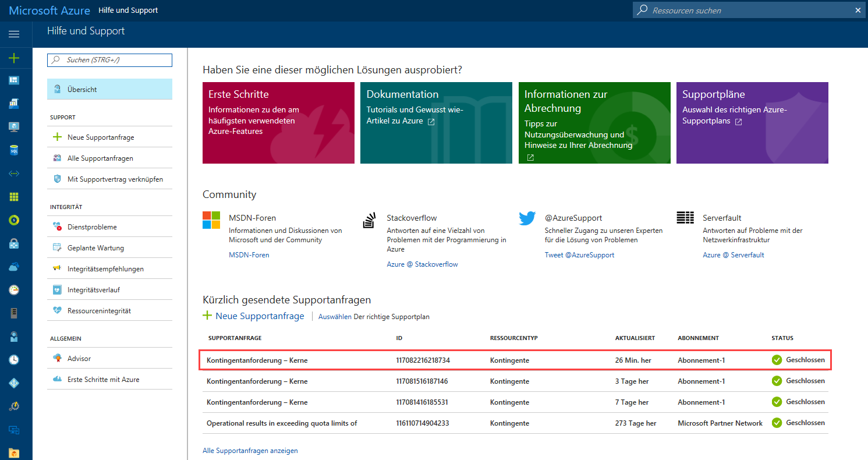Open Neue Supportanfrage in the left menu
Screen dimensions: 868x460
point(109,137)
